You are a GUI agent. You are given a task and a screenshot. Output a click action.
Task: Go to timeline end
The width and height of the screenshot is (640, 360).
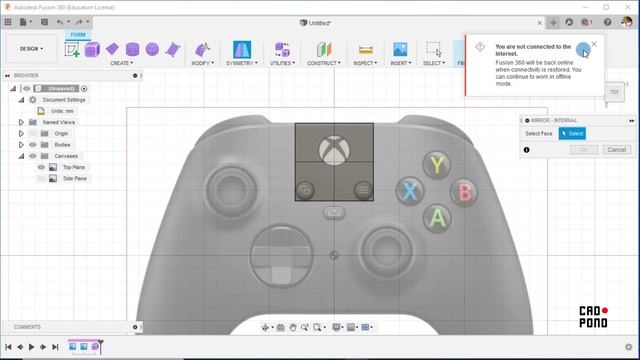click(55, 347)
